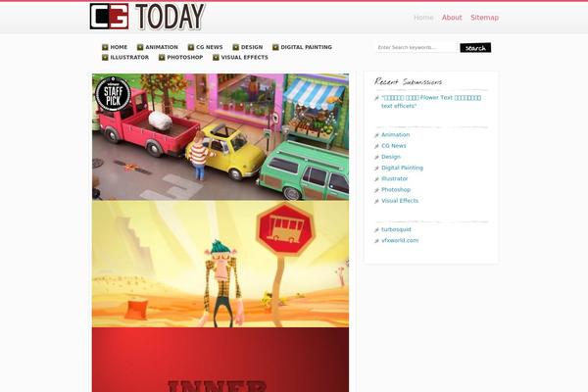Screen dimensions: 588x392
Task: Select the DESIGN menu item
Action: [x=252, y=47]
